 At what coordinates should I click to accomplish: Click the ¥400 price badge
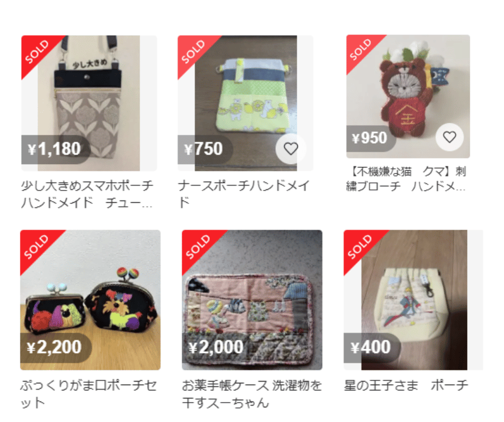[x=372, y=348]
